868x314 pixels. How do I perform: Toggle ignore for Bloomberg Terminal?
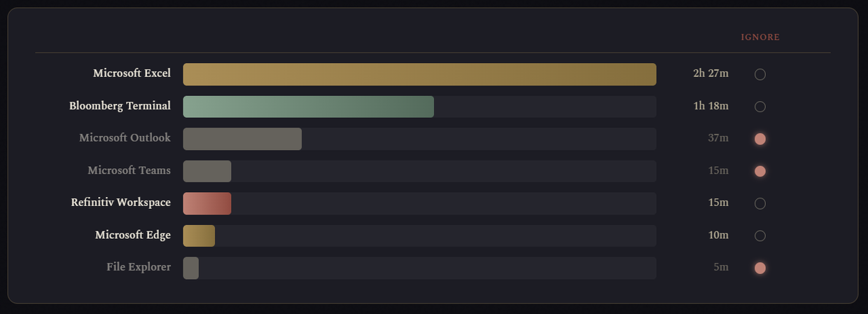point(759,107)
